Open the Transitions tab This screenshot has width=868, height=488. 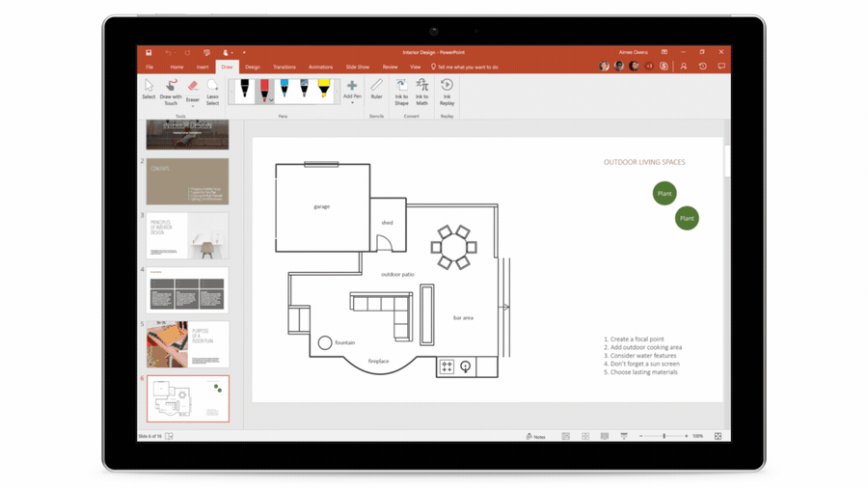(x=284, y=67)
